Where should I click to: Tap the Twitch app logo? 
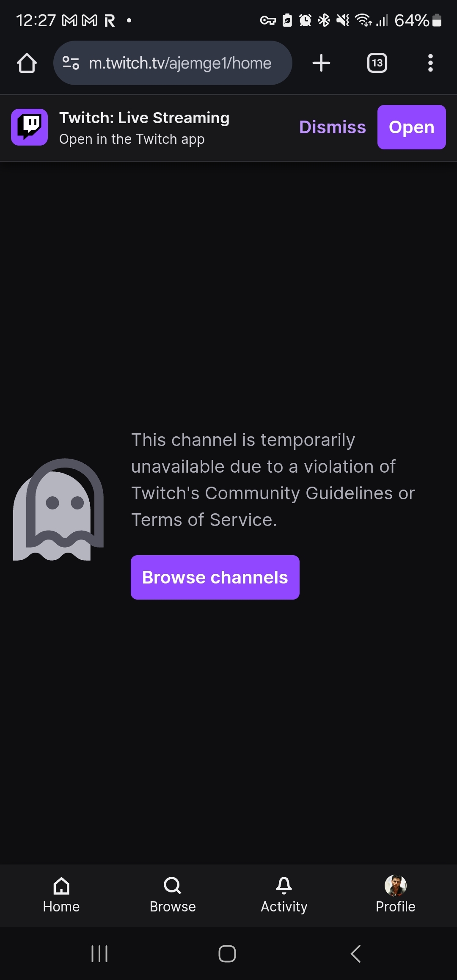coord(29,127)
